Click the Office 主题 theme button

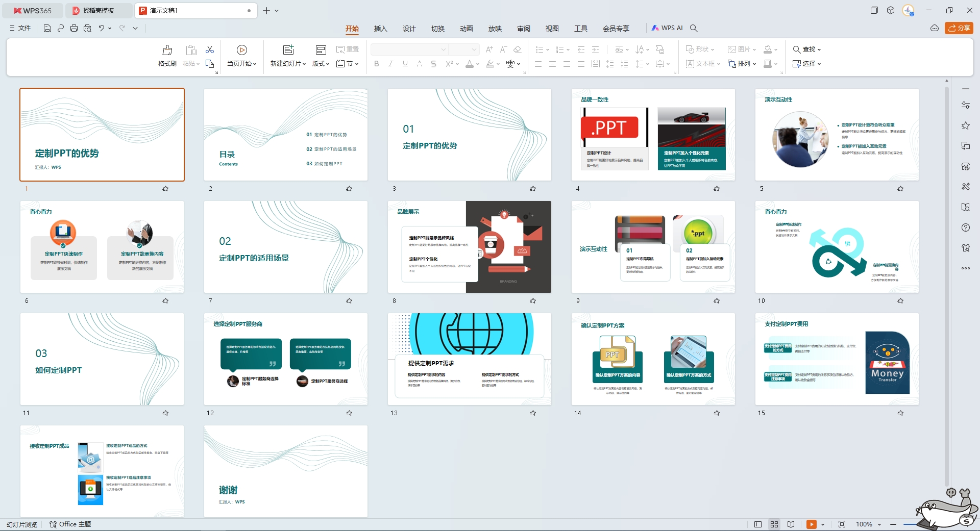[x=70, y=524]
